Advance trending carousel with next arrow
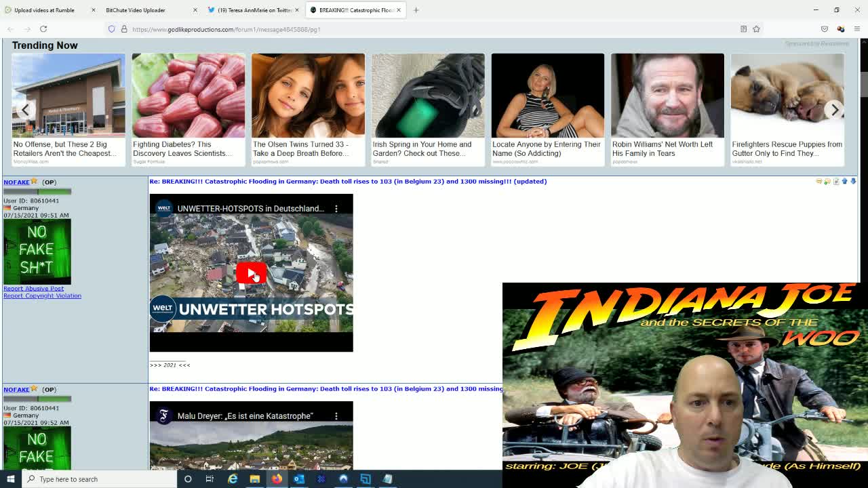 click(x=834, y=110)
